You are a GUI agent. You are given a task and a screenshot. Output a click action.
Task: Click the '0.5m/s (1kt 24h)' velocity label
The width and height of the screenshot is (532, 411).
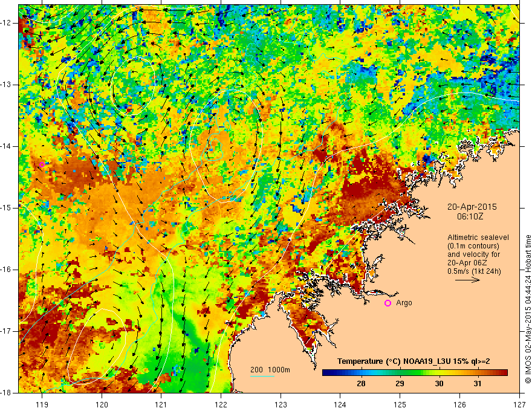point(474,271)
